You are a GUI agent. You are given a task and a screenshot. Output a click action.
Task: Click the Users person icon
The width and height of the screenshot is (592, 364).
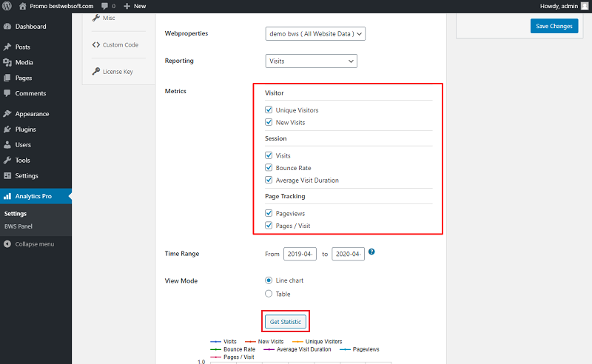(7, 144)
